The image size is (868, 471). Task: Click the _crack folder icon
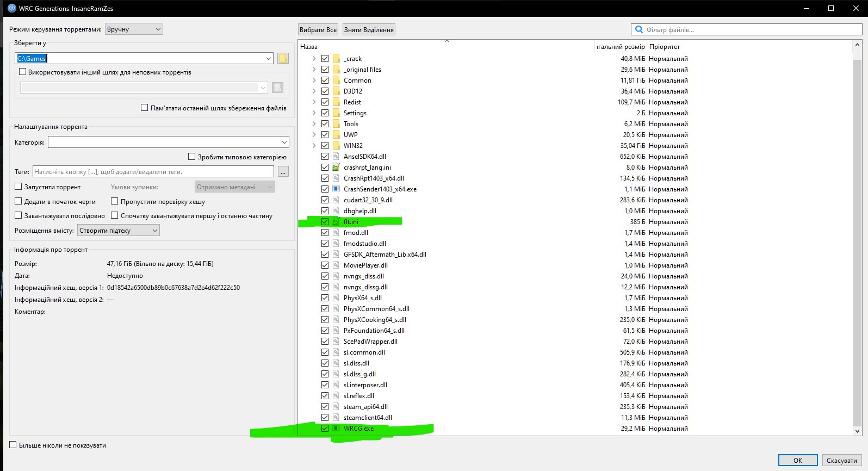click(336, 59)
